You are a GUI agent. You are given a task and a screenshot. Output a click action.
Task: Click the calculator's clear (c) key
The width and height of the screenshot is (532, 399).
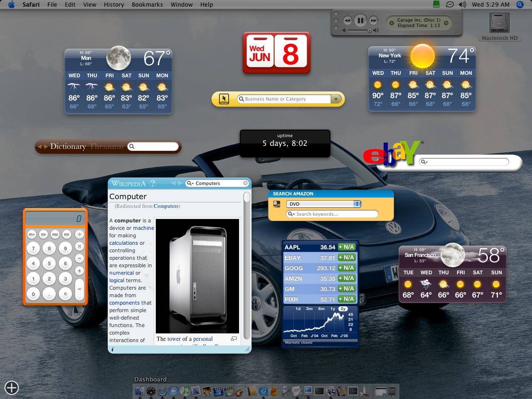click(65, 294)
